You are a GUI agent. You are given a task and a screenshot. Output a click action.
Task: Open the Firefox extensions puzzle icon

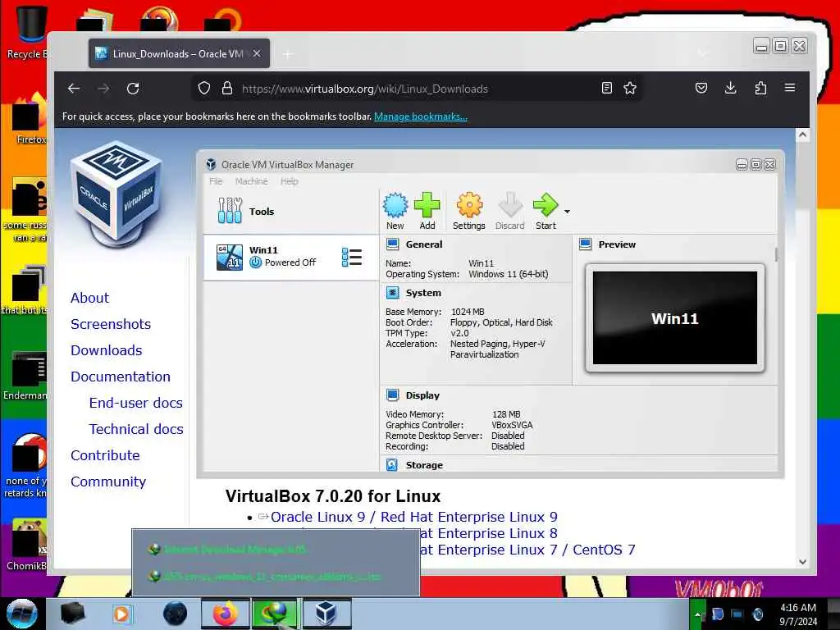(760, 88)
